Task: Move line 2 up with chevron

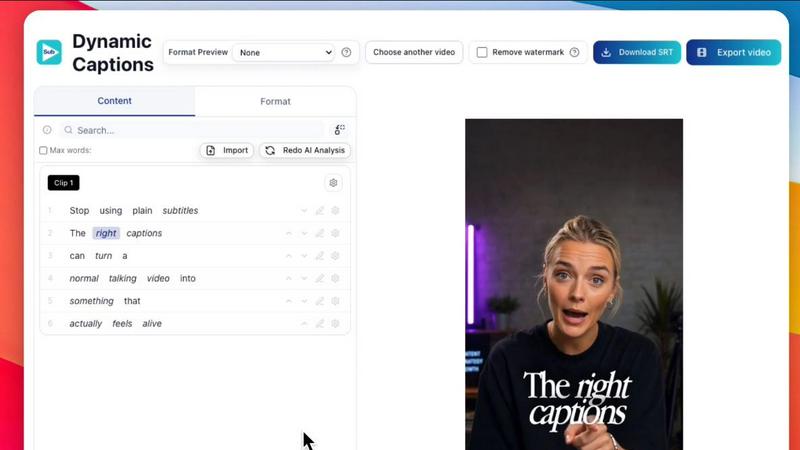Action: click(289, 233)
